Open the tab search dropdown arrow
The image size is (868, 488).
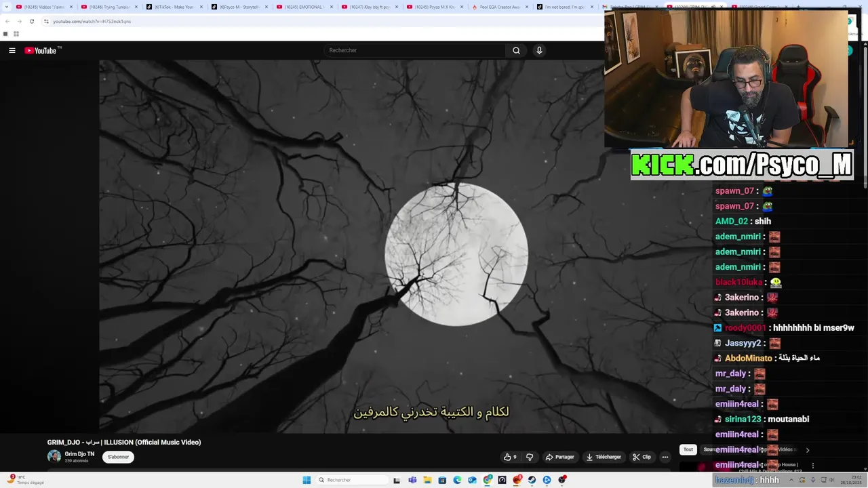[x=7, y=7]
